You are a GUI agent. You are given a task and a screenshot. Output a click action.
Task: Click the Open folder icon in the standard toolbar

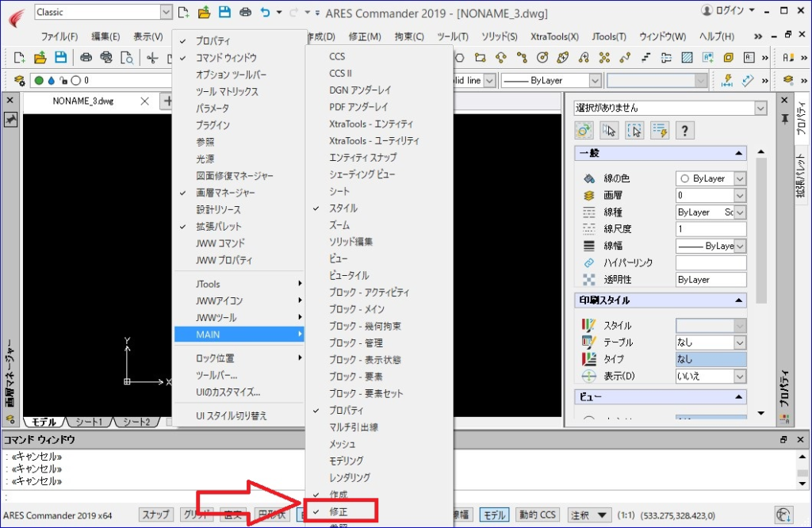click(40, 58)
